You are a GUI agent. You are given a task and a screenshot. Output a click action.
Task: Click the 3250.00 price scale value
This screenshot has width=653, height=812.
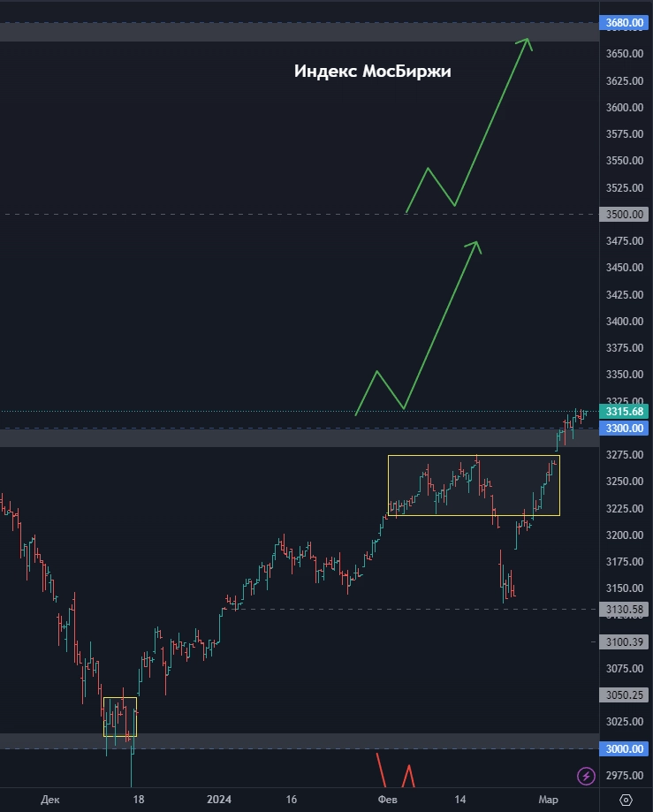[x=625, y=482]
